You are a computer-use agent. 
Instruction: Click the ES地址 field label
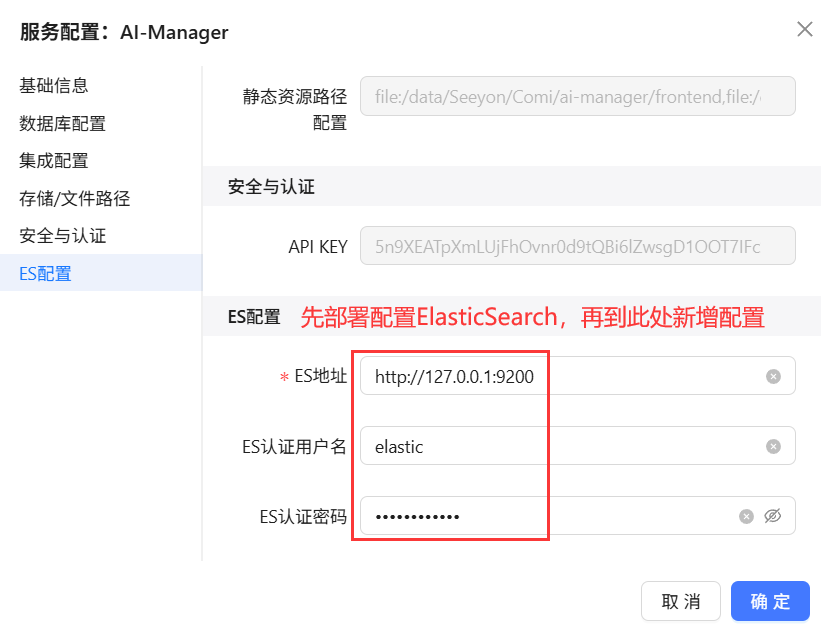320,376
